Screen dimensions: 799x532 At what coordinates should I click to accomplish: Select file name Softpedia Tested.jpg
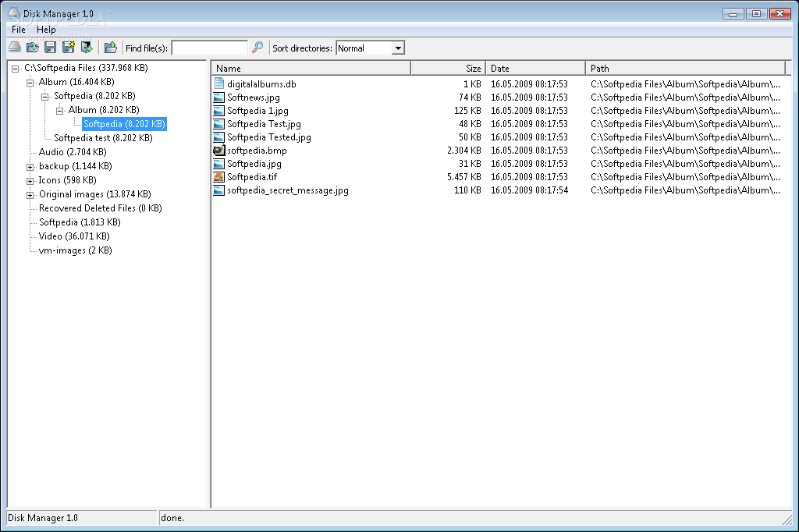269,137
